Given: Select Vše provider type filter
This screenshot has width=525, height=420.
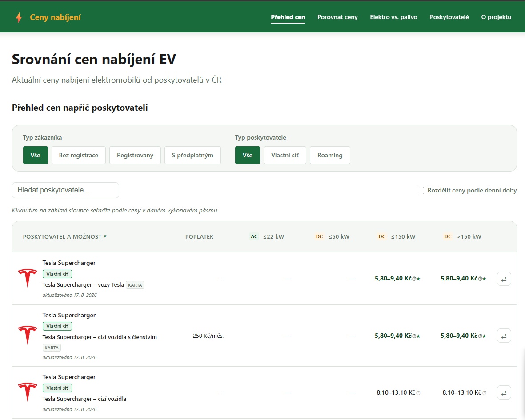Looking at the screenshot, I should pyautogui.click(x=248, y=155).
